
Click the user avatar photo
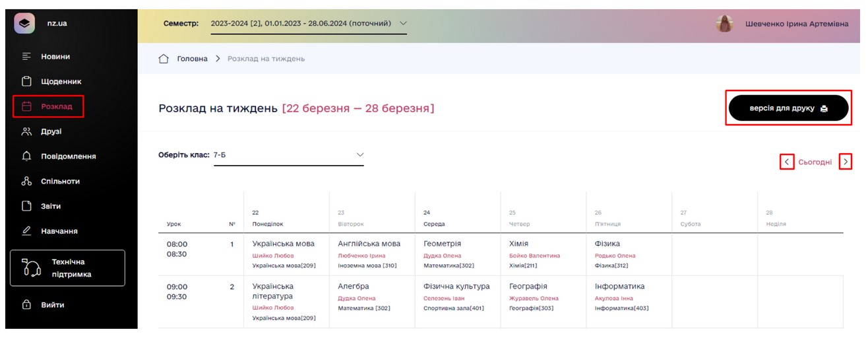coord(725,24)
